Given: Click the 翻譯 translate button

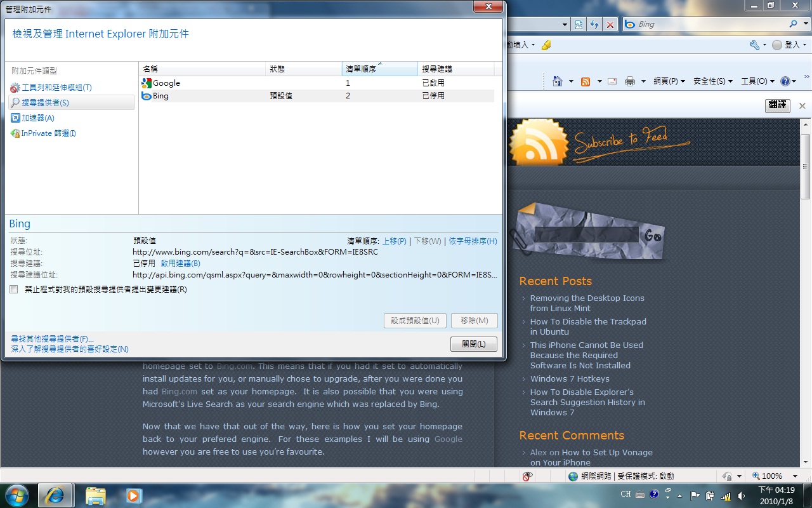Looking at the screenshot, I should (x=777, y=105).
